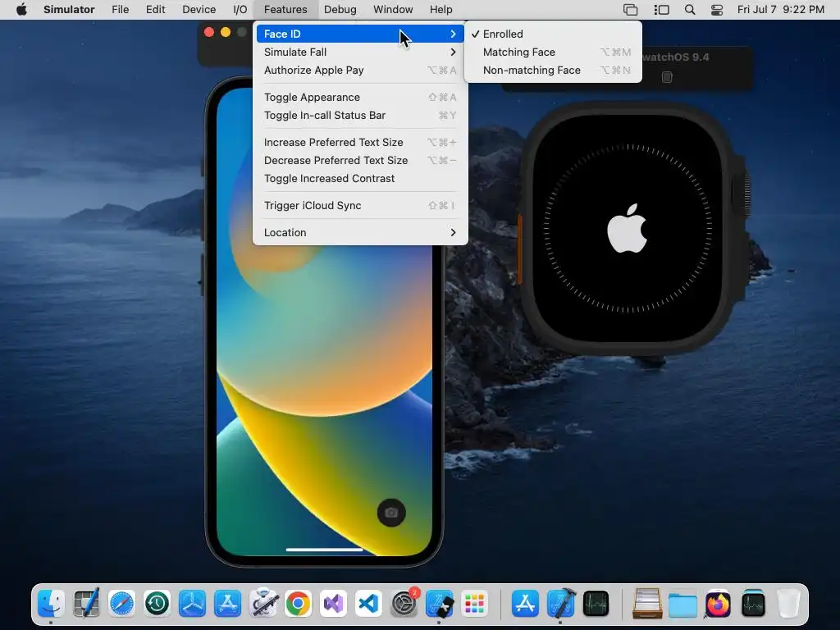Click the Apple logo on watch screen
The height and width of the screenshot is (630, 840).
[x=627, y=228]
